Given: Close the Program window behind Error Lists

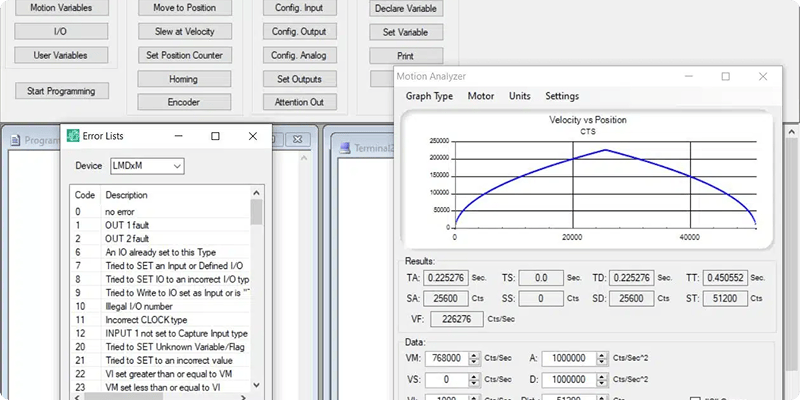Looking at the screenshot, I should (x=298, y=139).
